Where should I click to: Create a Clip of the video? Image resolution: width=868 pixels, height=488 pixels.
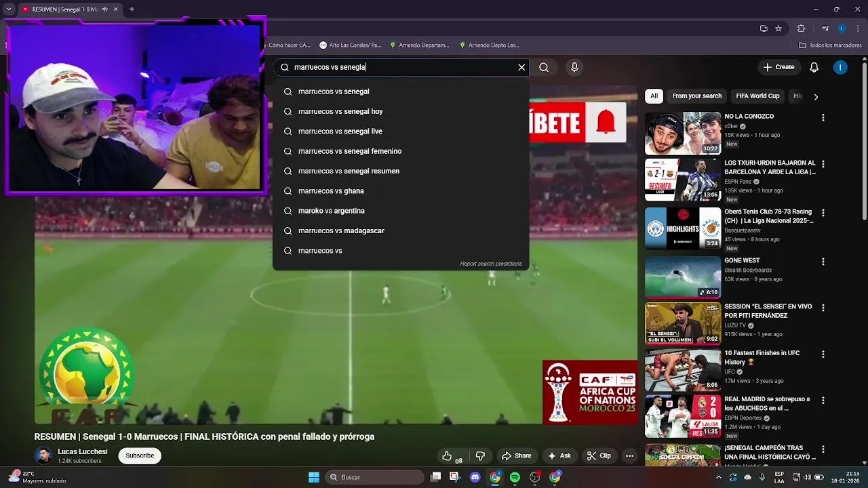pyautogui.click(x=599, y=456)
